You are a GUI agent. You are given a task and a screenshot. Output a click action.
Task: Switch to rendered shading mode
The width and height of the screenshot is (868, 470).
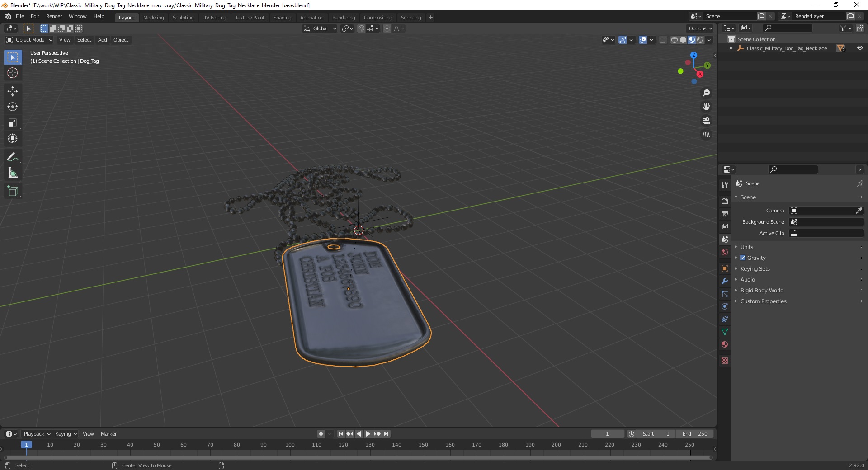tap(700, 40)
